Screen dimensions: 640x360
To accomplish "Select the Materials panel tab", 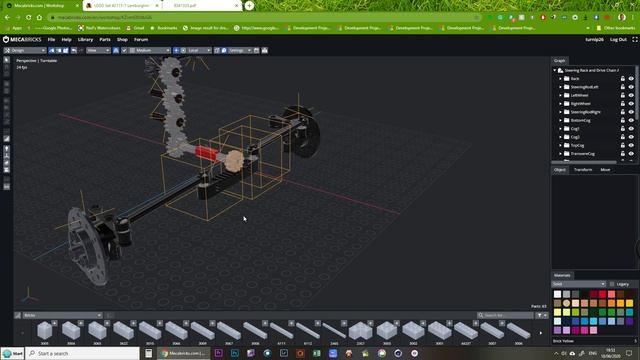I will pyautogui.click(x=562, y=276).
